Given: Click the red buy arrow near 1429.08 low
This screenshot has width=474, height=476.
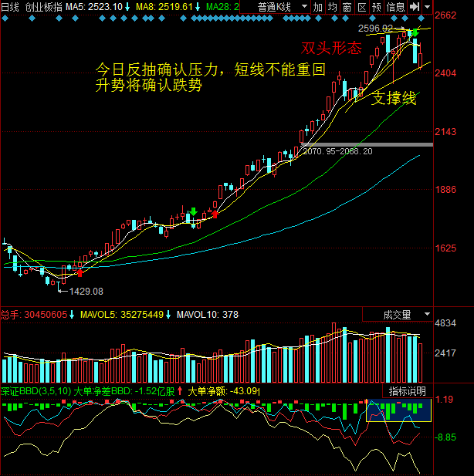Looking at the screenshot, I should [x=80, y=272].
